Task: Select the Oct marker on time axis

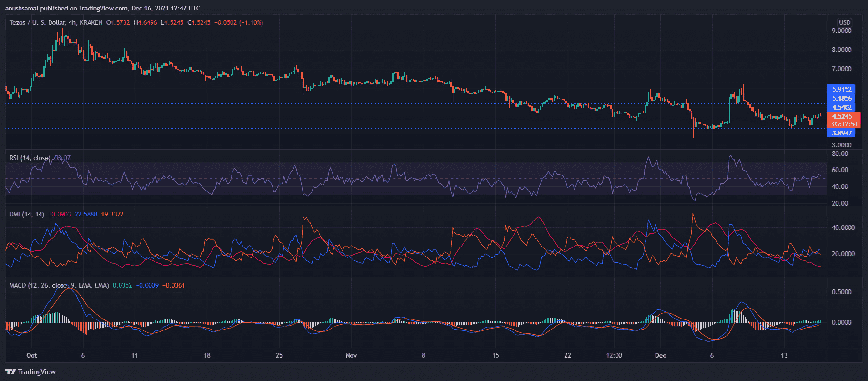Action: click(31, 355)
